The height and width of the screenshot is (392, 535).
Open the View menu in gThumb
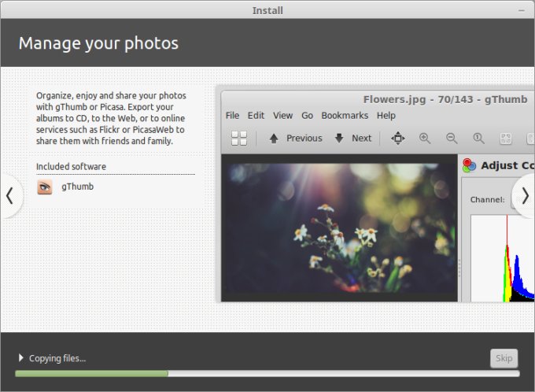pos(283,116)
